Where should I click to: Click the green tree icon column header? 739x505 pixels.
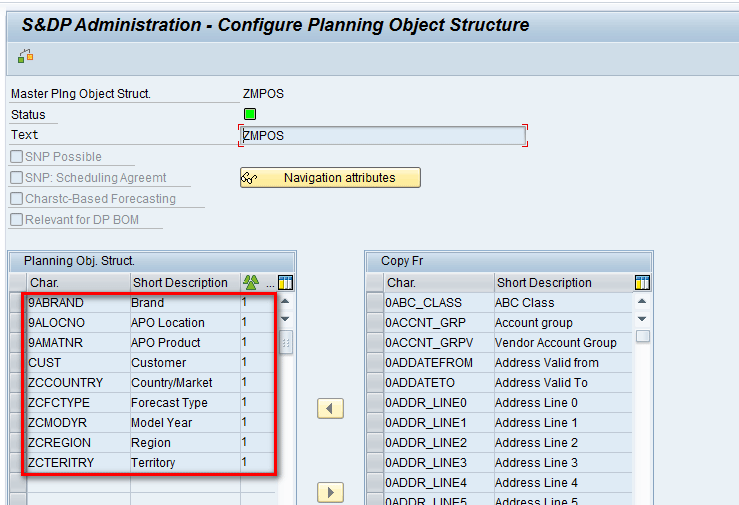coord(251,283)
